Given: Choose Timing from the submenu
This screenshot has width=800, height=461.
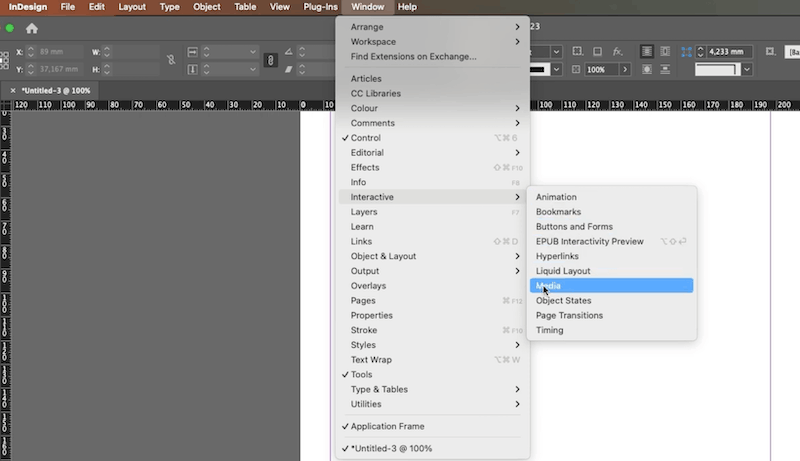Looking at the screenshot, I should point(611,330).
